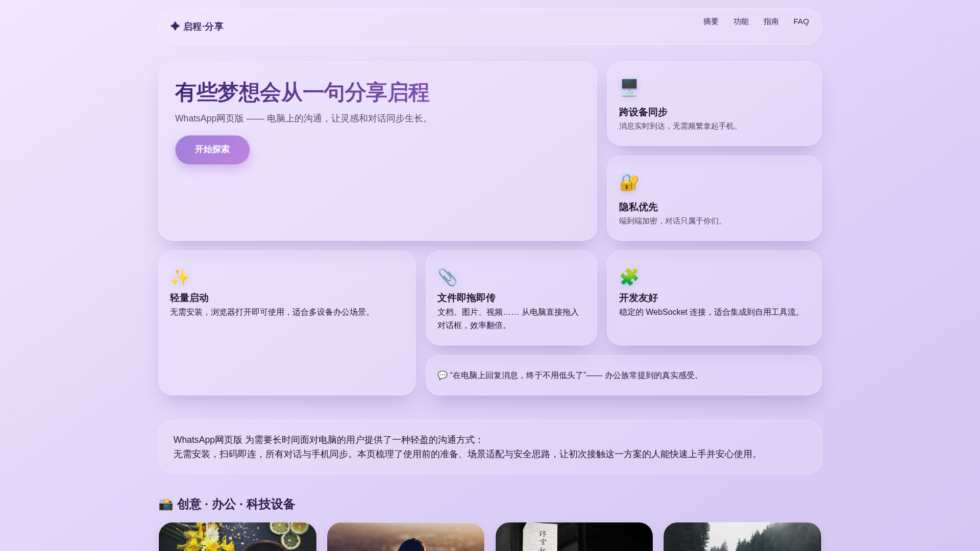Image resolution: width=980 pixels, height=551 pixels.
Task: Open the misty forest thumbnail
Action: (x=742, y=537)
